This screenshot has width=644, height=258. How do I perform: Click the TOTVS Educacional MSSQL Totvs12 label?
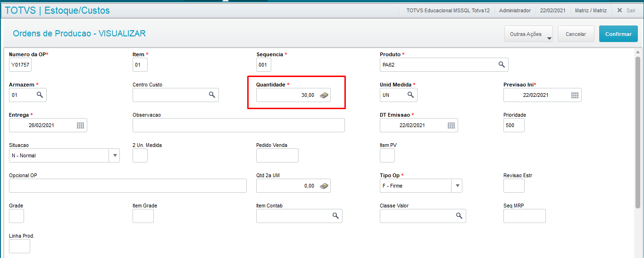click(449, 10)
